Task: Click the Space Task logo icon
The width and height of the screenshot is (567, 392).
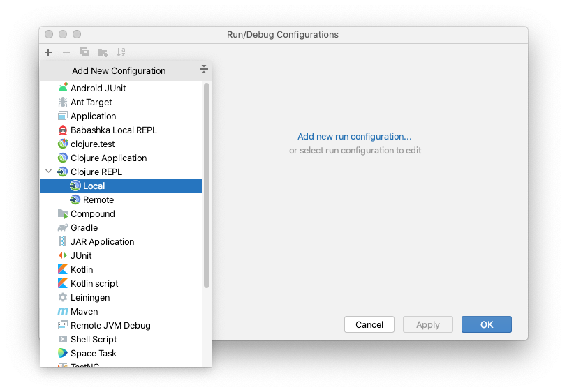Action: 63,353
